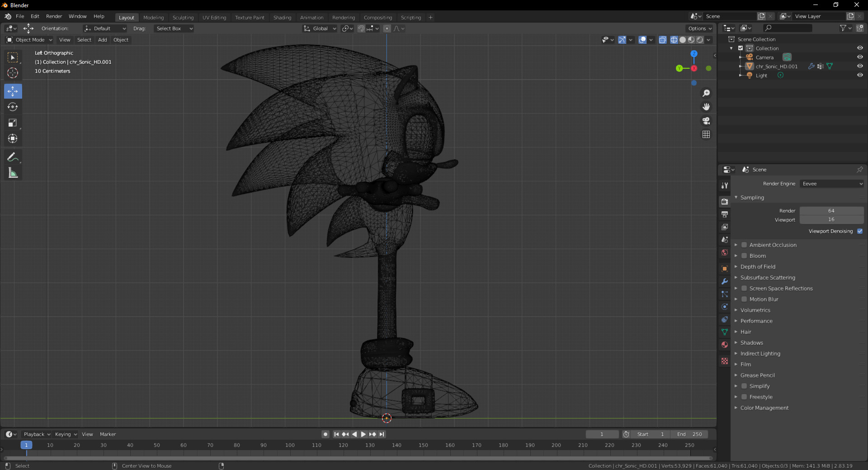The width and height of the screenshot is (868, 470).
Task: Select the Scale tool
Action: tap(13, 123)
